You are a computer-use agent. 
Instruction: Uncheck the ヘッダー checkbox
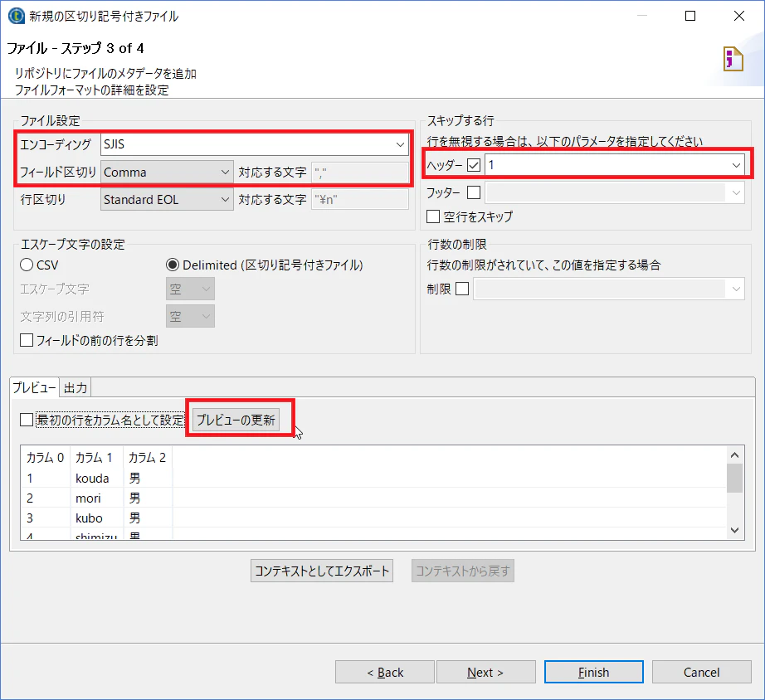click(x=473, y=165)
